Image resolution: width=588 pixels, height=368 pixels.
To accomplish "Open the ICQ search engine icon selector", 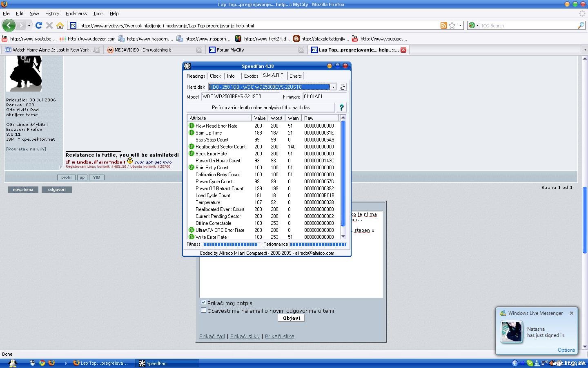I will (474, 25).
